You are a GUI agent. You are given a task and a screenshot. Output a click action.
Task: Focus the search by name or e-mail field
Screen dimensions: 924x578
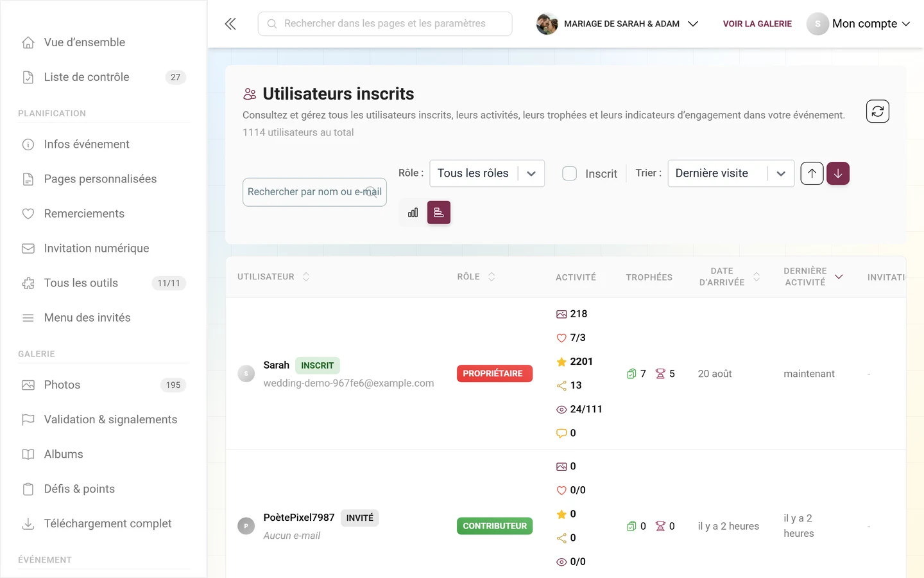(x=314, y=192)
